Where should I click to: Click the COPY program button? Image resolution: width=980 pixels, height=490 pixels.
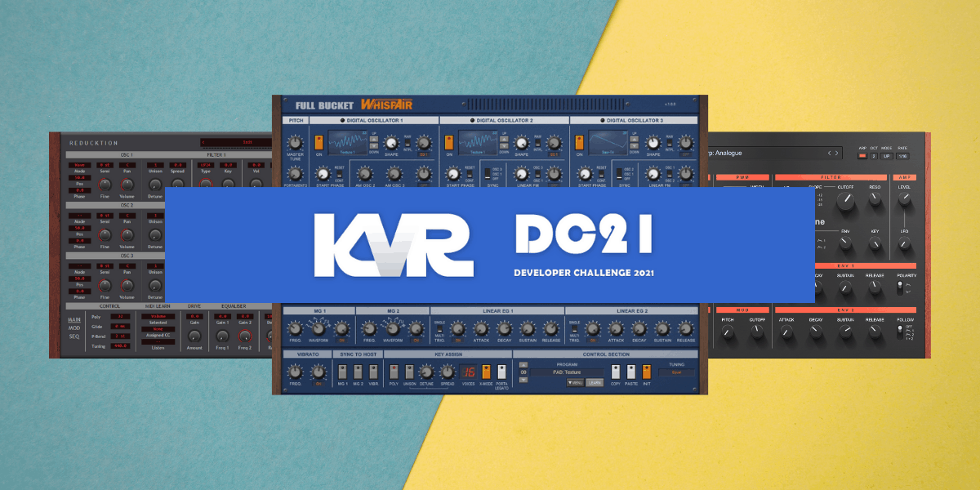pos(616,372)
